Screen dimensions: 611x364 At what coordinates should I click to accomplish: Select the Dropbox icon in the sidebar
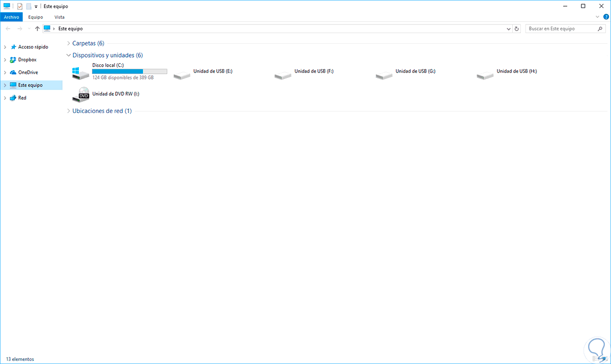tap(13, 60)
